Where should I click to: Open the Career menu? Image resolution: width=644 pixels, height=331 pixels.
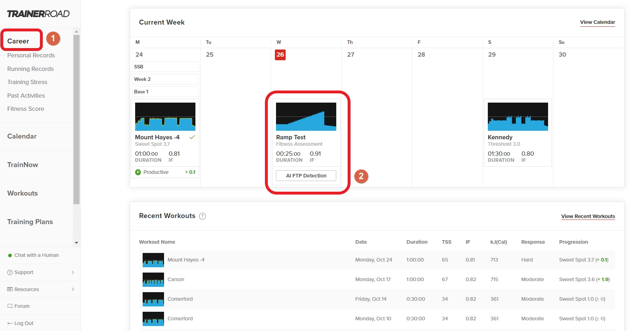18,41
